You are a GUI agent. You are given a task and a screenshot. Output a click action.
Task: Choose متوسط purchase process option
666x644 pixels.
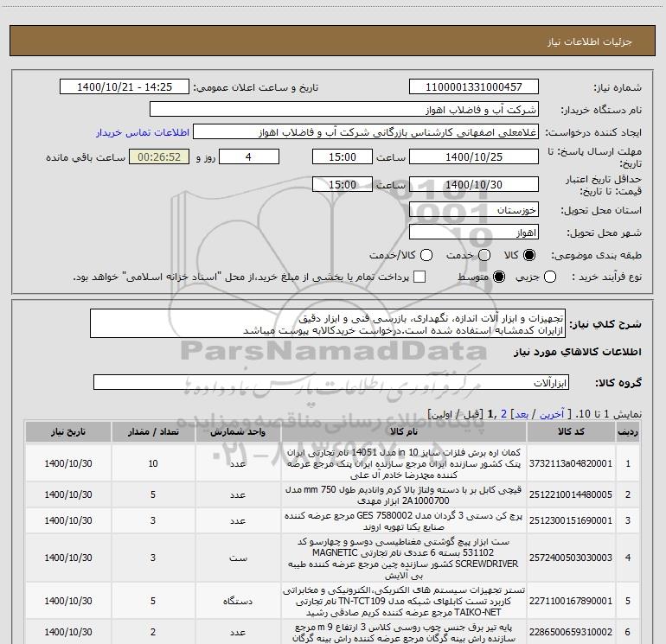(499, 277)
